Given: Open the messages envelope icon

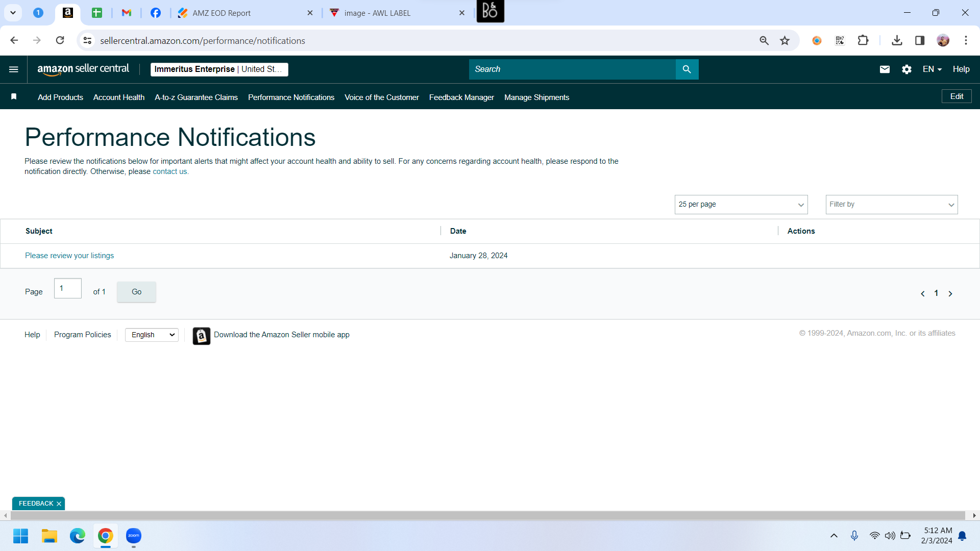Looking at the screenshot, I should pos(885,69).
